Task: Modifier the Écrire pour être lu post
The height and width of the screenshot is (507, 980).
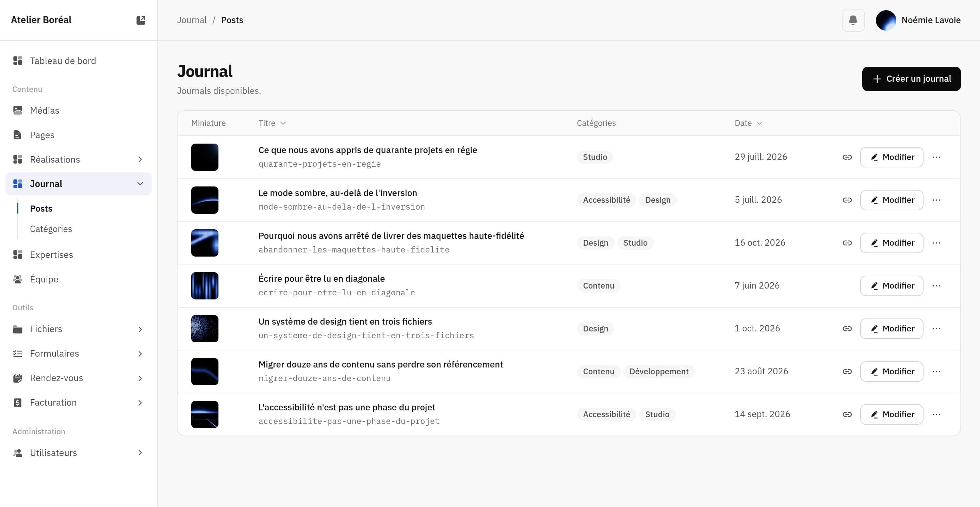Action: coord(892,285)
